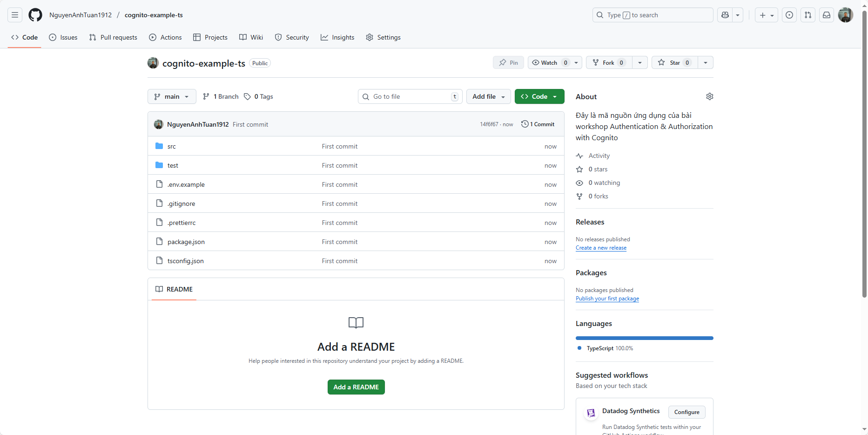Open user profile avatar menu
The width and height of the screenshot is (868, 435).
[845, 15]
